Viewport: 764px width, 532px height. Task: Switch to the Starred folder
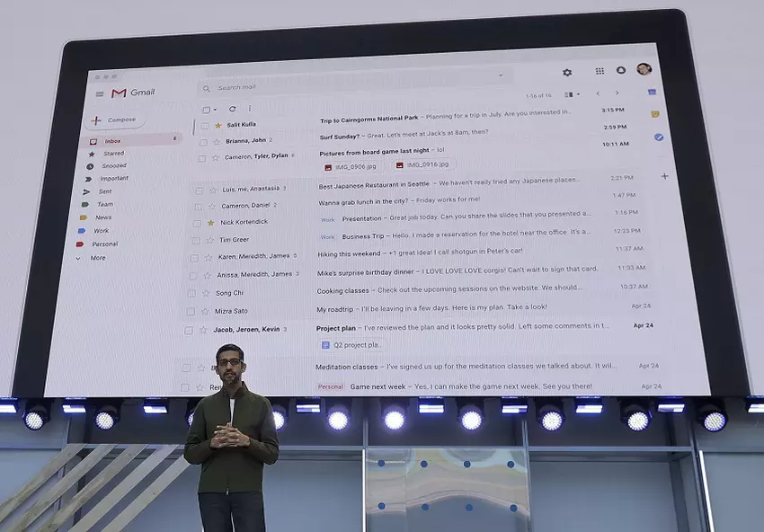[114, 153]
